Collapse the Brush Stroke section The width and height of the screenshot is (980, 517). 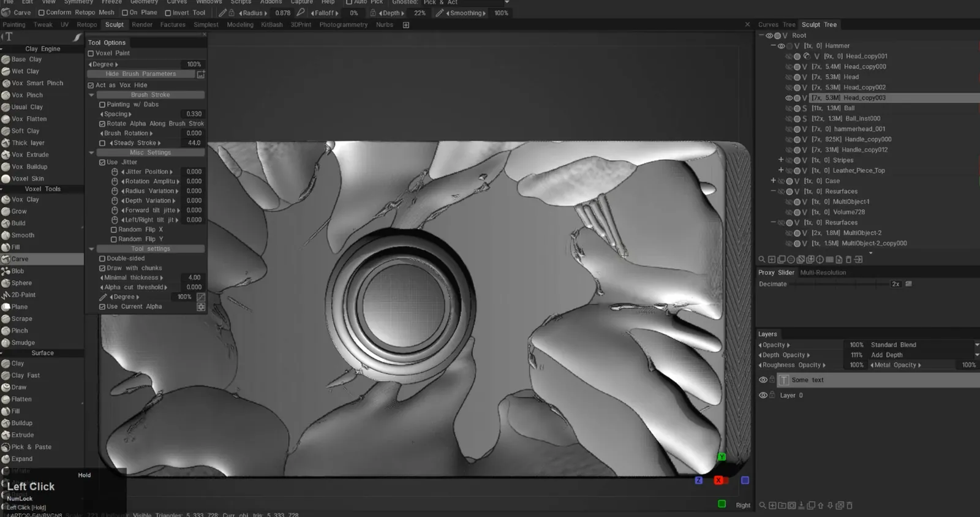[x=91, y=95]
